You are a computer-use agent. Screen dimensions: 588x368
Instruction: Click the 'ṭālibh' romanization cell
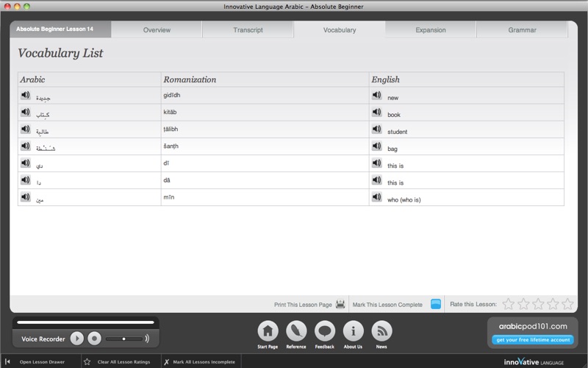point(265,130)
